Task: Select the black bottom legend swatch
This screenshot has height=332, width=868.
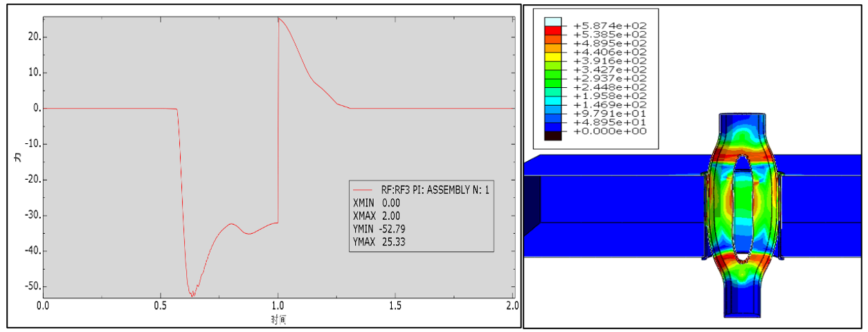Action: coord(552,136)
